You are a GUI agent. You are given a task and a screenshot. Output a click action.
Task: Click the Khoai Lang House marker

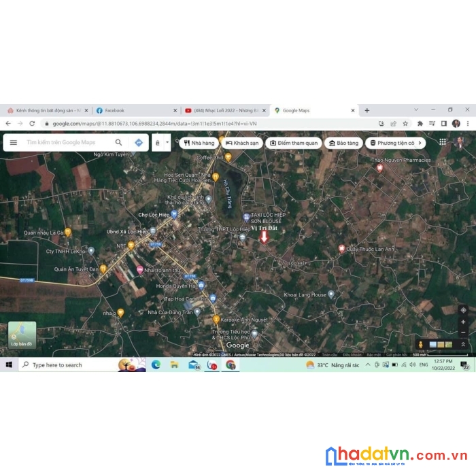[331, 294]
